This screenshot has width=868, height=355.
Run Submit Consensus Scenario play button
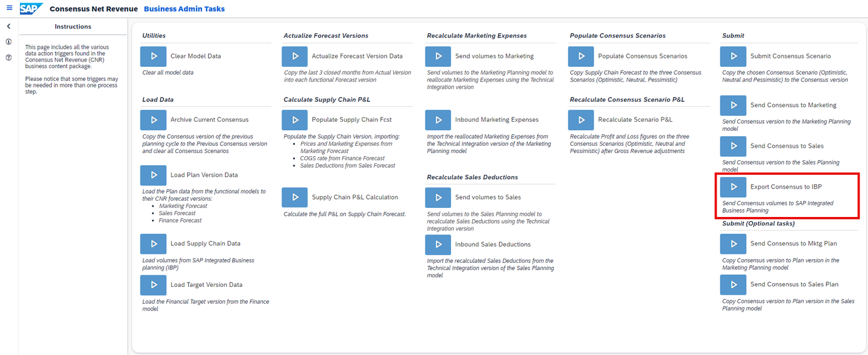click(x=734, y=56)
